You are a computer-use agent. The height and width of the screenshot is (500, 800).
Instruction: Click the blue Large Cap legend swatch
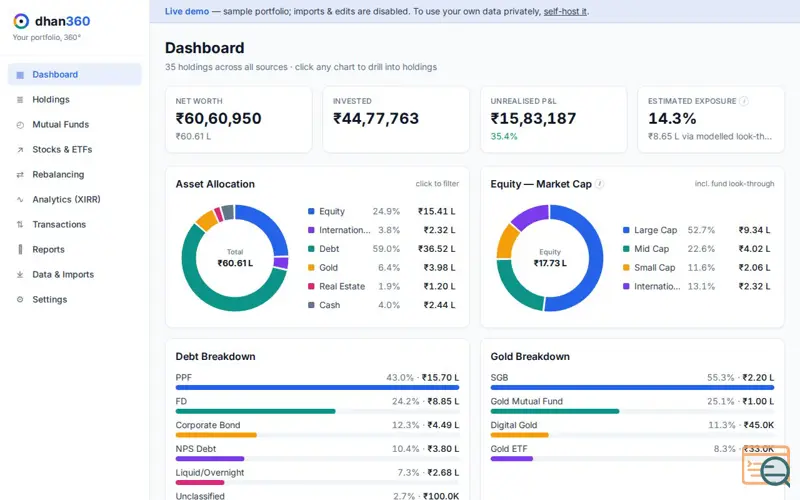click(626, 230)
